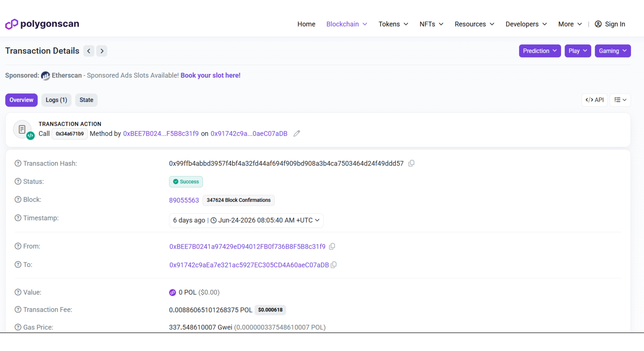Copy the To address
This screenshot has height=351, width=644.
pos(334,265)
